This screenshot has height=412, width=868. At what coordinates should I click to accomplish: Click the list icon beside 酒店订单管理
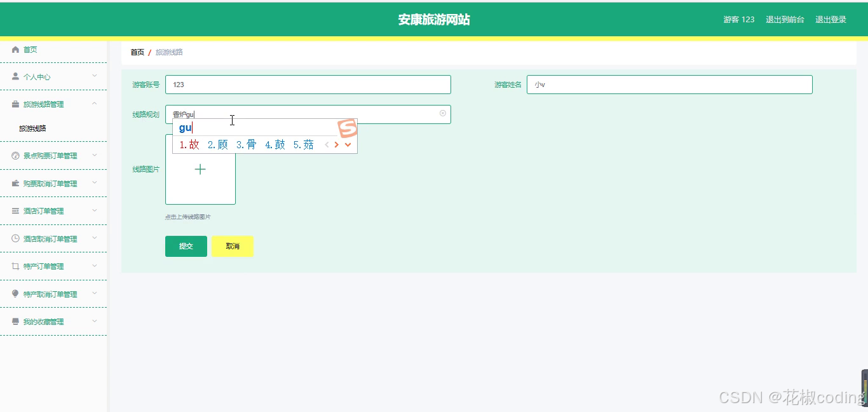pos(14,210)
